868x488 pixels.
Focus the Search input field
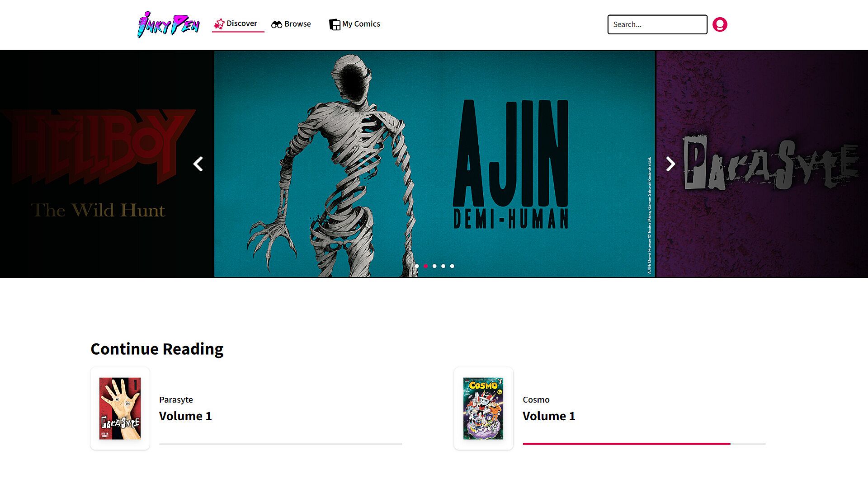(x=657, y=24)
